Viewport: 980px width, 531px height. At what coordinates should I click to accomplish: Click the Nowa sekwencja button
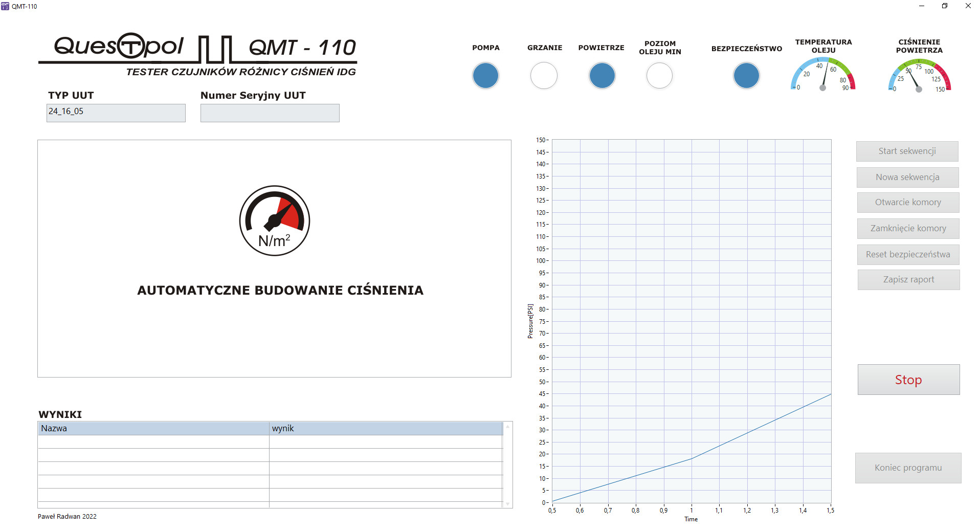[908, 177]
